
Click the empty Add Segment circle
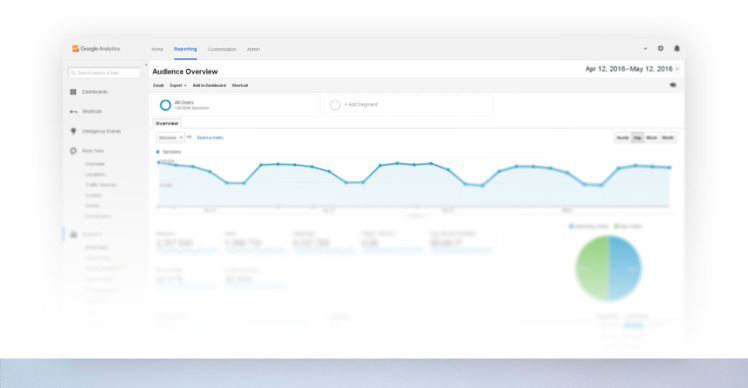tap(335, 105)
